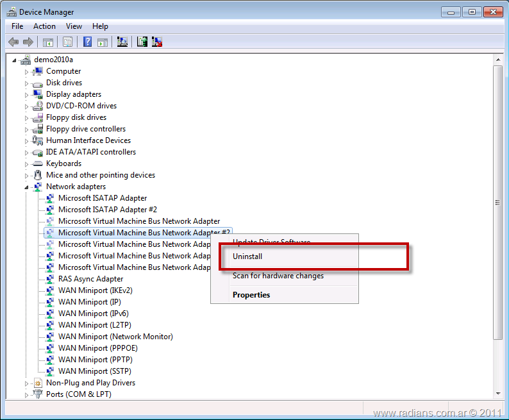Select WAN Miniport (PPPOE) in the tree
This screenshot has width=509, height=420.
point(97,348)
